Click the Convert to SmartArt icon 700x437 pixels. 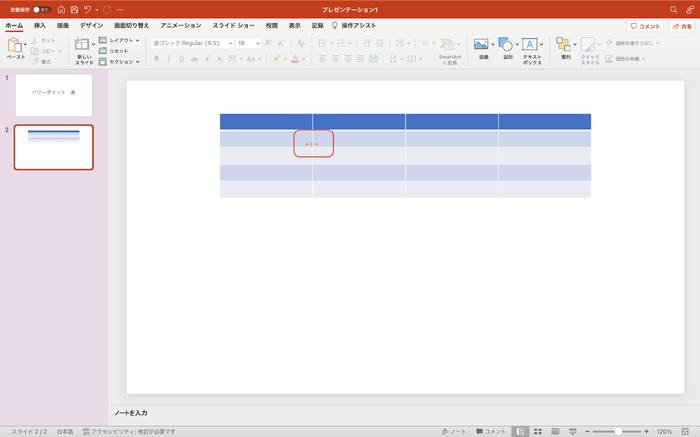pyautogui.click(x=447, y=44)
